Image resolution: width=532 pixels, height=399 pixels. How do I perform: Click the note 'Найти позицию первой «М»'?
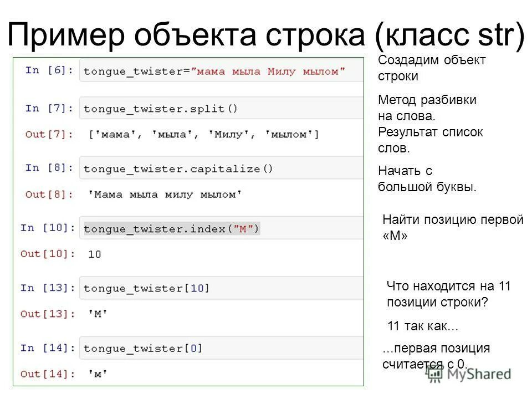point(453,228)
